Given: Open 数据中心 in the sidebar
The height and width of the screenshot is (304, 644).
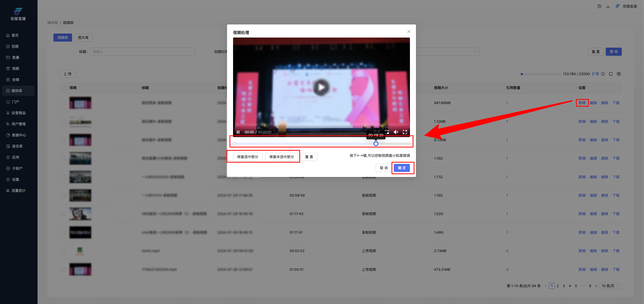Looking at the screenshot, I should [19, 135].
